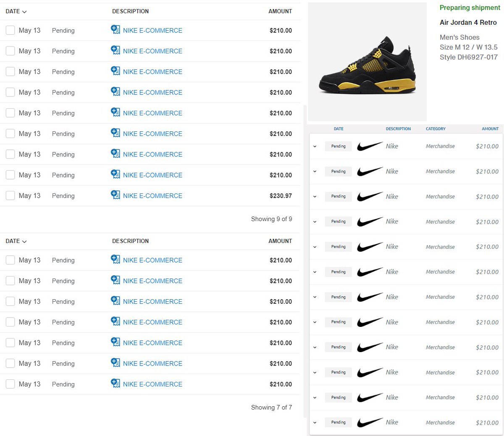Image resolution: width=504 pixels, height=436 pixels.
Task: Click Pending badge in the first merchandise row
Action: (x=339, y=146)
